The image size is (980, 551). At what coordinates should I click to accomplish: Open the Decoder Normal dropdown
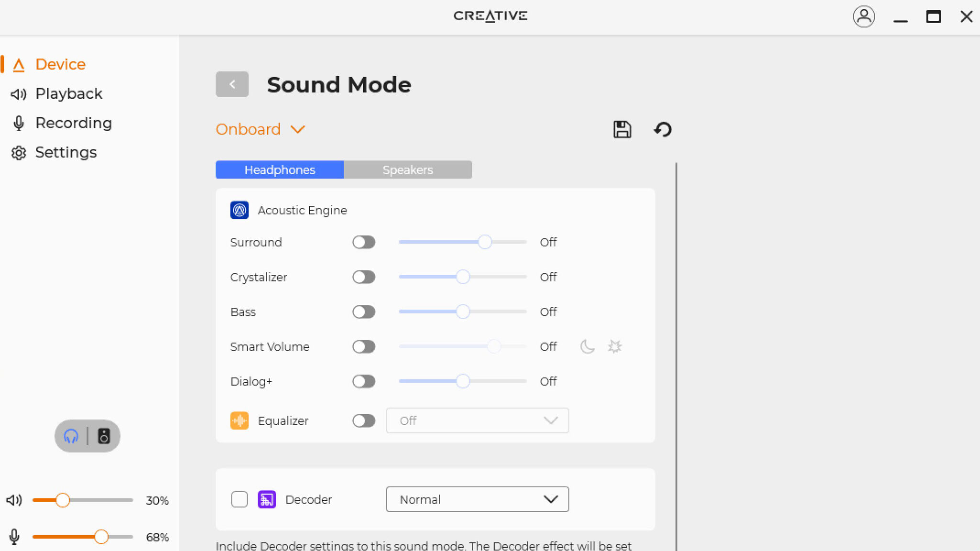477,499
